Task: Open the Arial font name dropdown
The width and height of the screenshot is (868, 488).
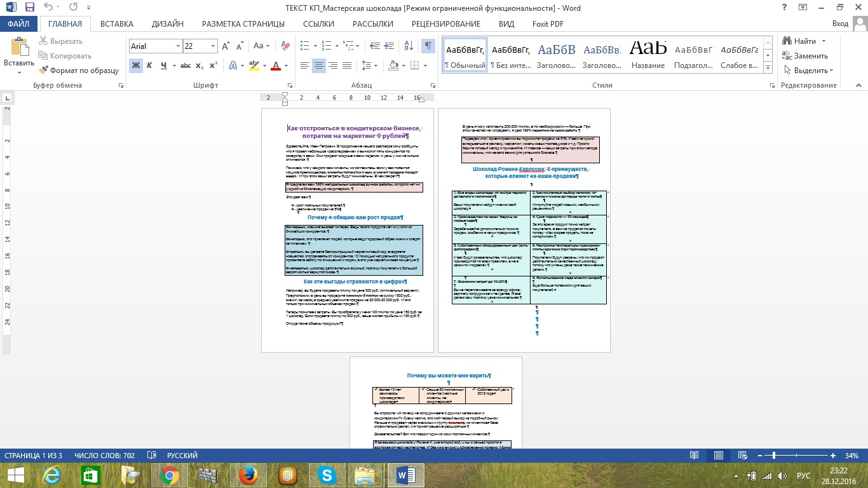Action: point(177,46)
